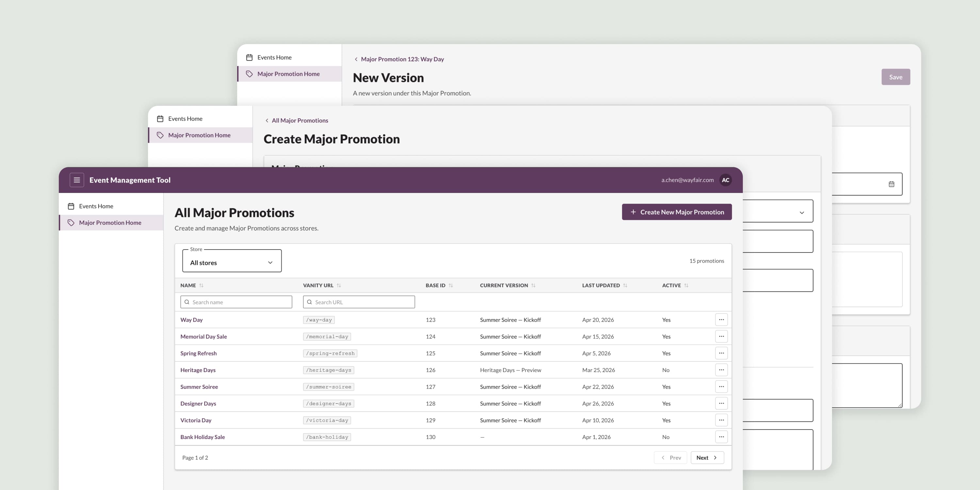
Task: Sort table by Last Updated column
Action: pos(625,285)
